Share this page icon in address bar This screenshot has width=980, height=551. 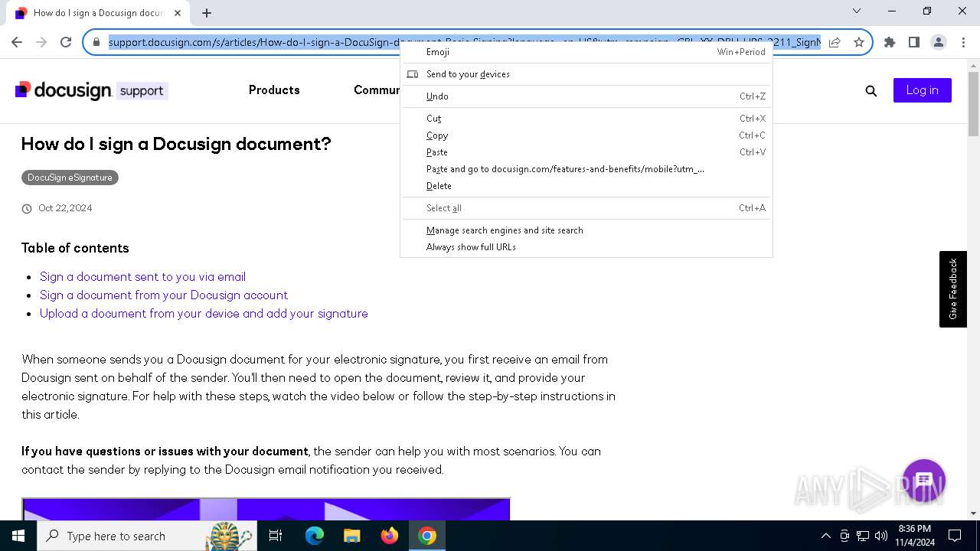coord(835,42)
